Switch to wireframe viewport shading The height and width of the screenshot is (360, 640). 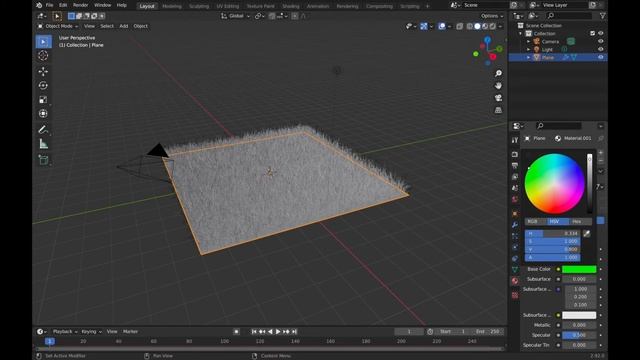470,26
